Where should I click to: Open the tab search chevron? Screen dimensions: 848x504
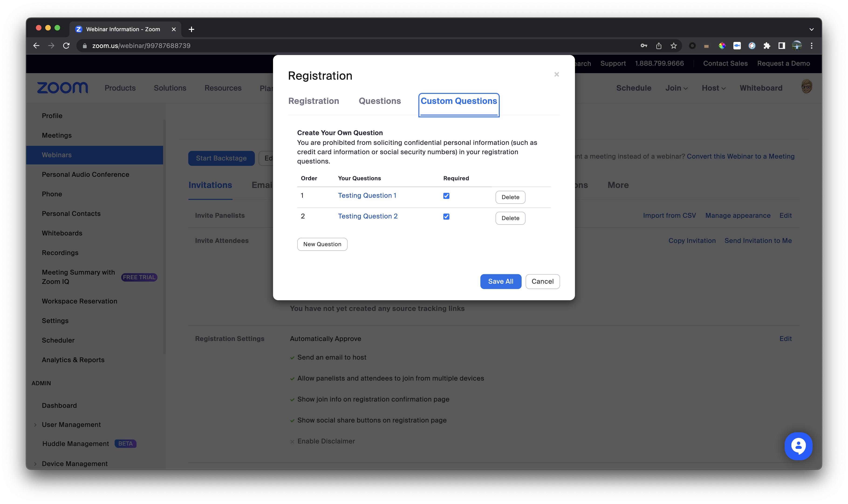811,29
